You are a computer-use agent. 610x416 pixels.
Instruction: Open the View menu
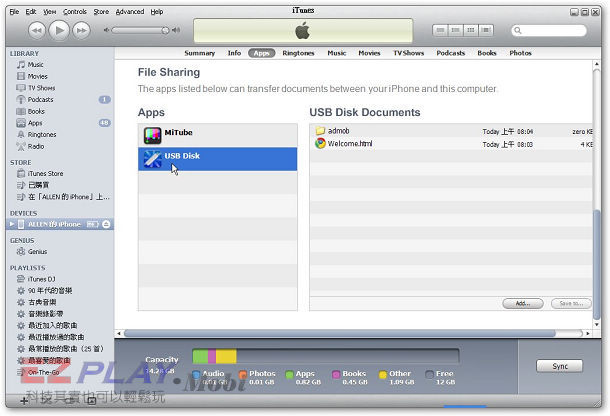[49, 12]
